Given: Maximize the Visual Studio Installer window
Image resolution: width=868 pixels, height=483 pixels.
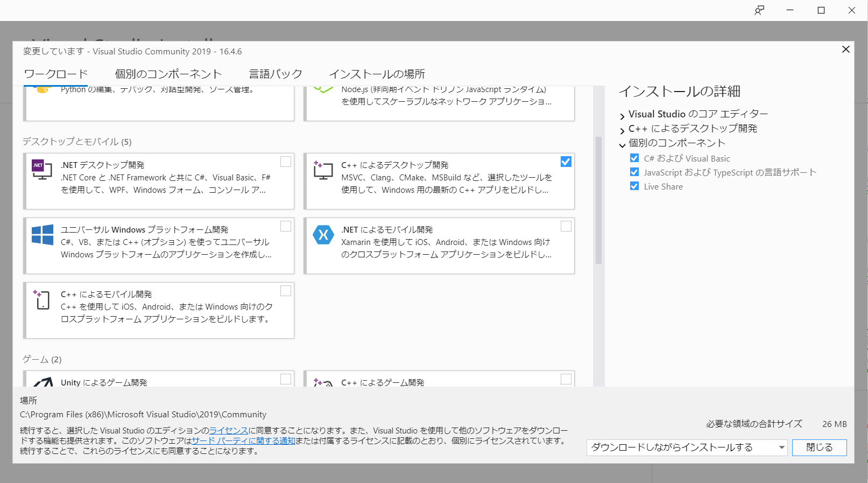Looking at the screenshot, I should (821, 10).
